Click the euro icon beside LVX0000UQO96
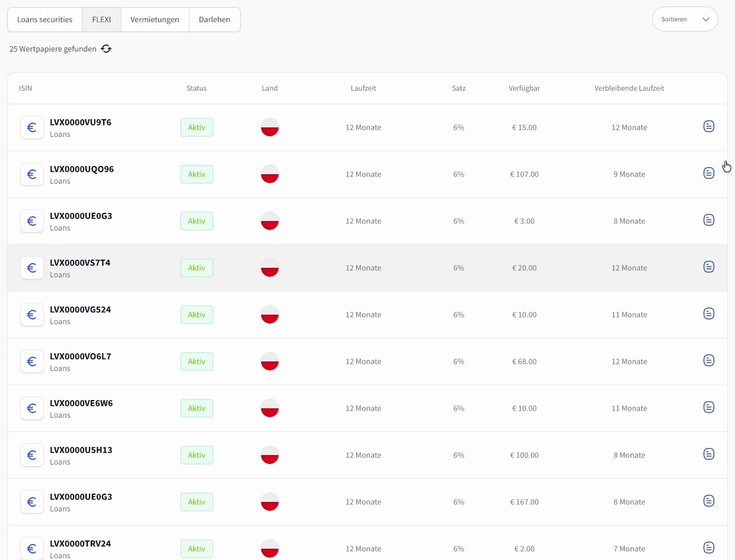 coord(32,174)
